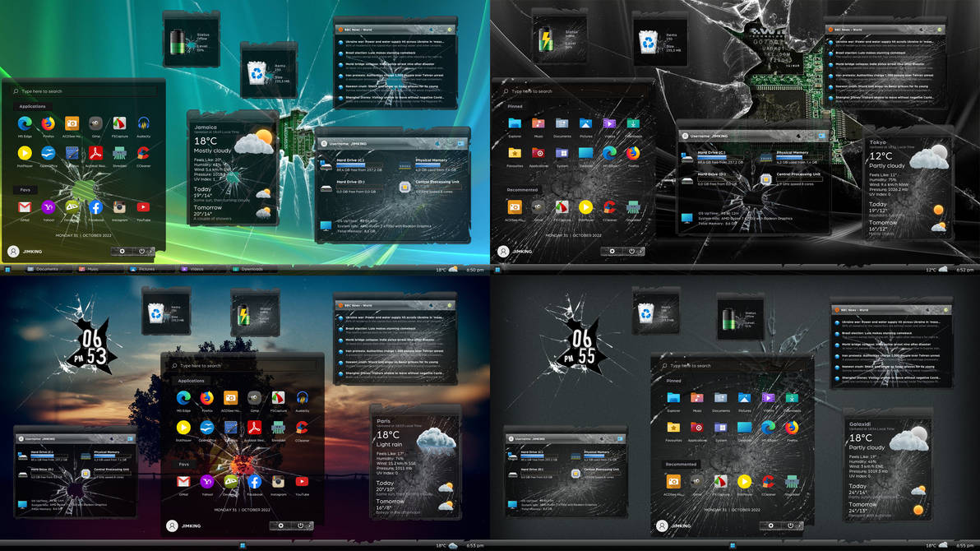Open CCleaner under Recommended apps
The width and height of the screenshot is (980, 551).
pyautogui.click(x=609, y=206)
